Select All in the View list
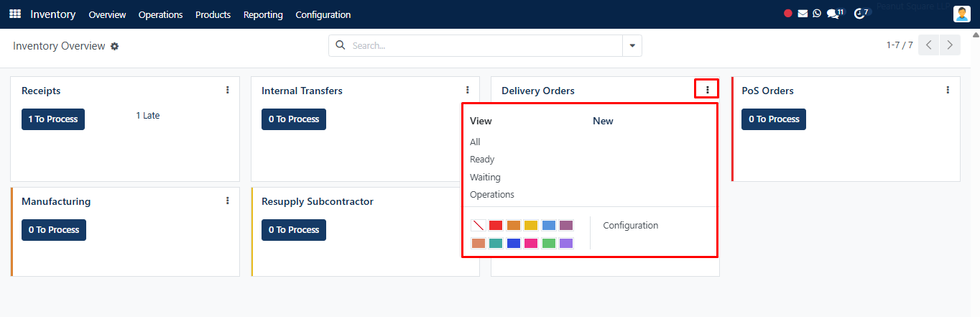 (475, 142)
